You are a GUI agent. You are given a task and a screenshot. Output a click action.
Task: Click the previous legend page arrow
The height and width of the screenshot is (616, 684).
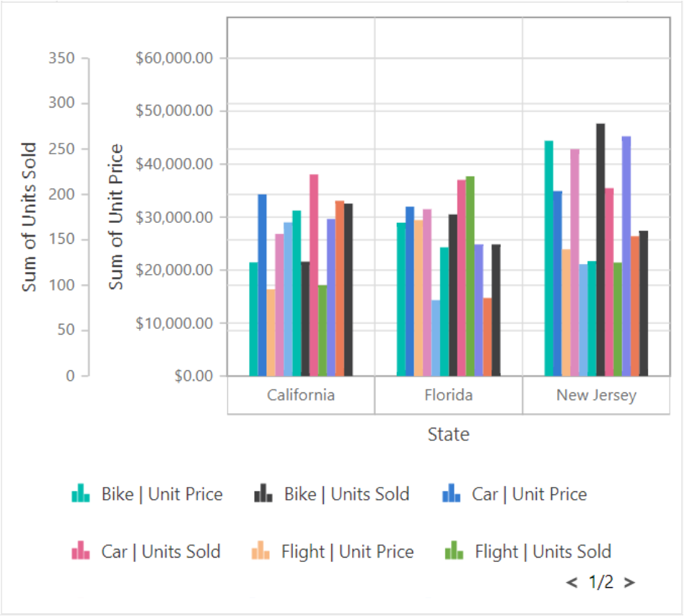[x=571, y=581]
